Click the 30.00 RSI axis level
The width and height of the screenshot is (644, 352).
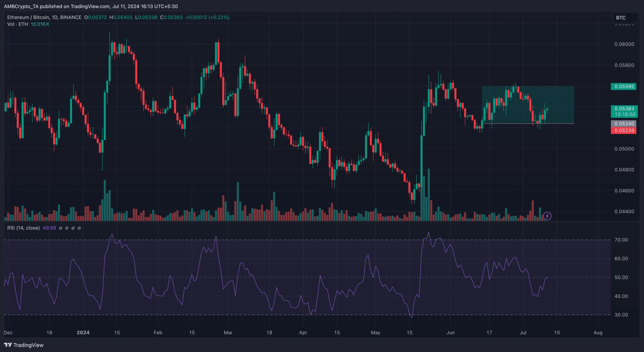click(621, 315)
